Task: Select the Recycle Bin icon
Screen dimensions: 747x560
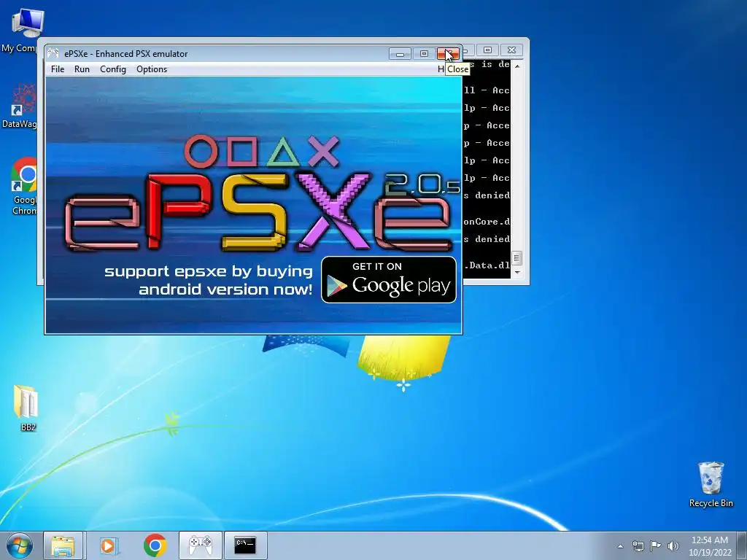Action: [711, 484]
